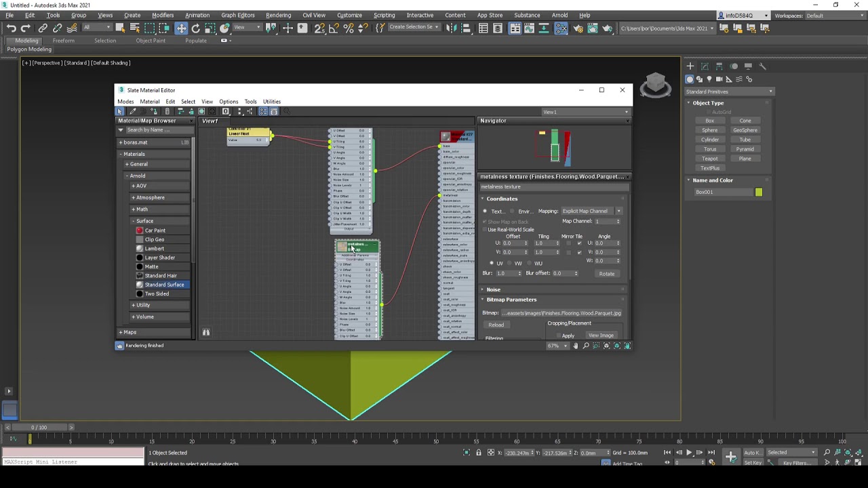Open the Hierarchy tab in command panel
Viewport: 868px width, 488px height.
point(719,66)
